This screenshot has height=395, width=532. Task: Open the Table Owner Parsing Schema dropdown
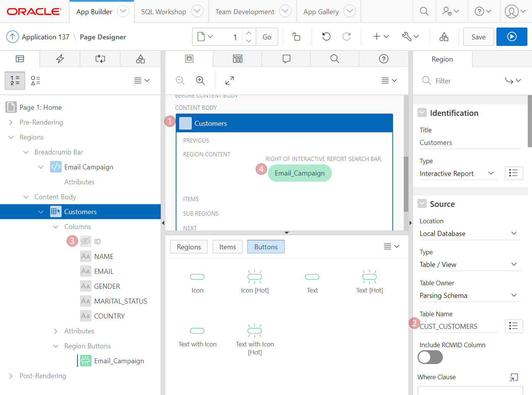[470, 296]
